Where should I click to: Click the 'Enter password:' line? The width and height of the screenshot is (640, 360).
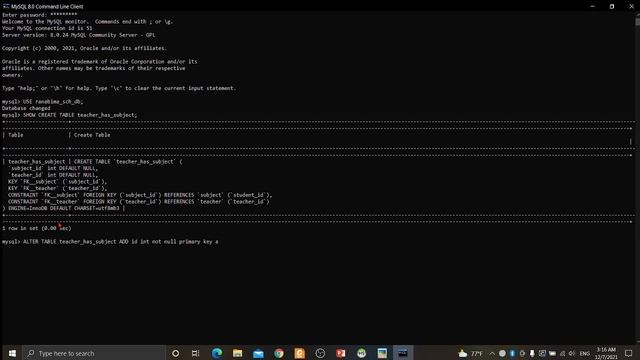click(40, 15)
